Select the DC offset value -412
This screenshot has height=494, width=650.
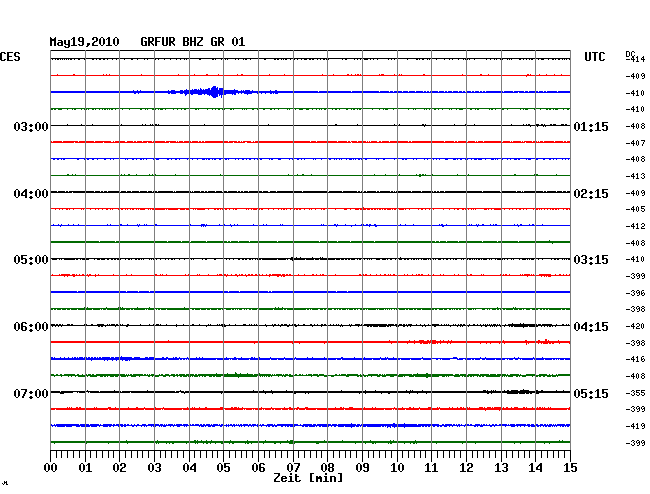(635, 226)
